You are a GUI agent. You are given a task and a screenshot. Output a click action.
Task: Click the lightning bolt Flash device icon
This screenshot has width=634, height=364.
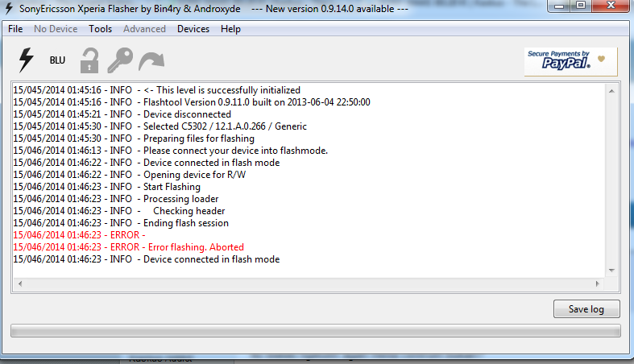pos(27,60)
